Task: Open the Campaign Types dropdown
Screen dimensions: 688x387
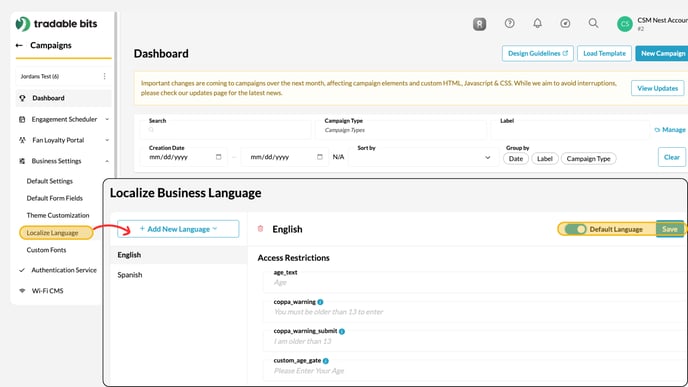Action: 401,130
